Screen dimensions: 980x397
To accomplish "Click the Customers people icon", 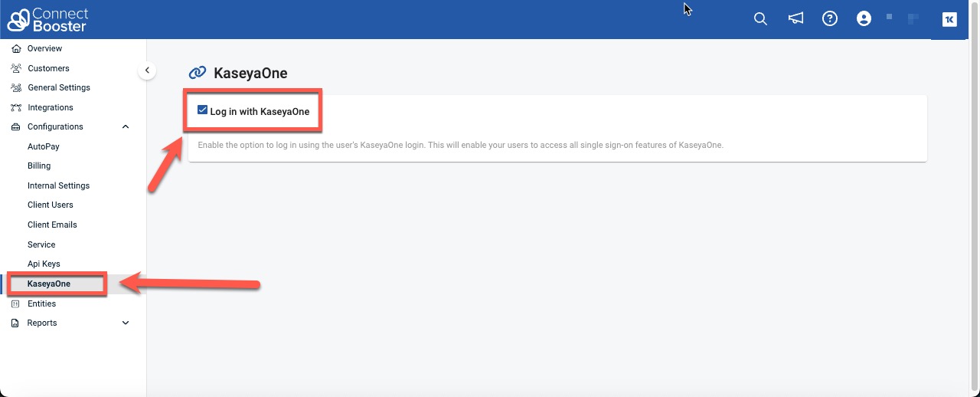I will [x=16, y=68].
